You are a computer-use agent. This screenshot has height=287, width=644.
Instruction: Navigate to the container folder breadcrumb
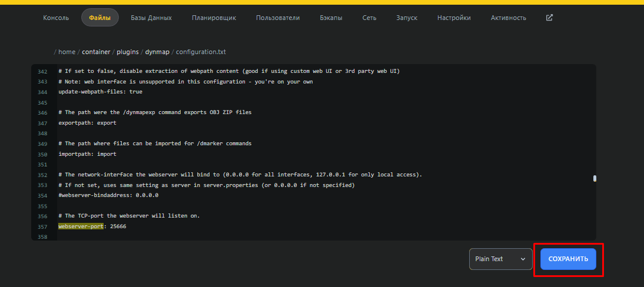(x=96, y=52)
